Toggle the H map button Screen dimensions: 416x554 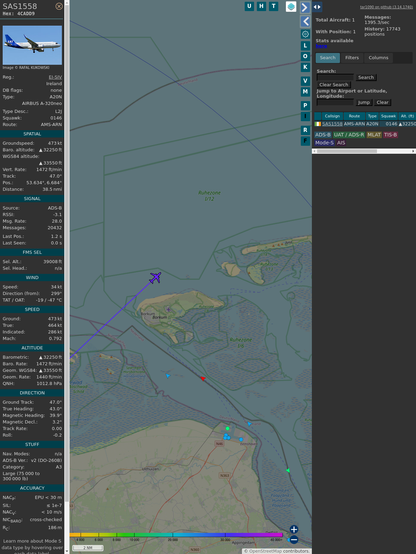261,6
